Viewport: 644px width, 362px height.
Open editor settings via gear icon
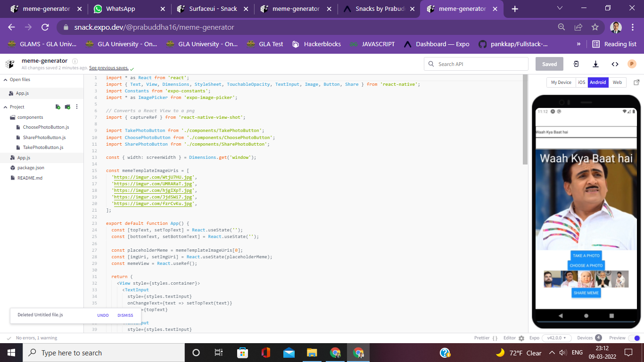pos(521,338)
